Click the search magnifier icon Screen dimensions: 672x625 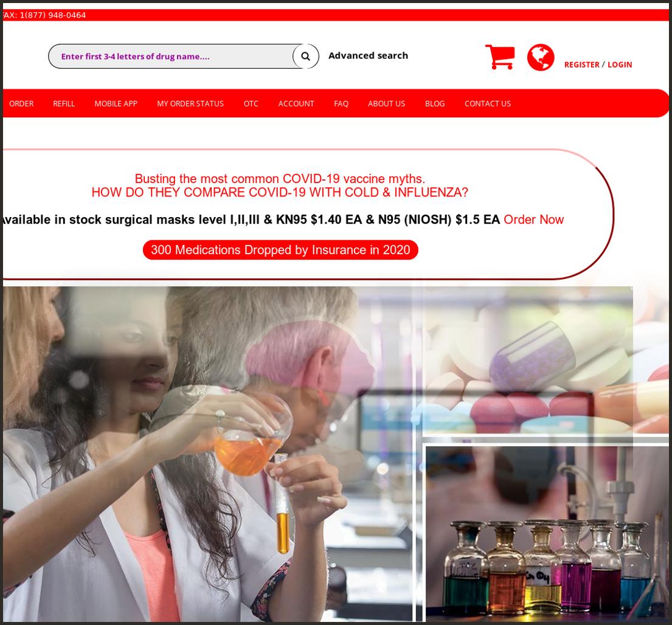pyautogui.click(x=305, y=56)
